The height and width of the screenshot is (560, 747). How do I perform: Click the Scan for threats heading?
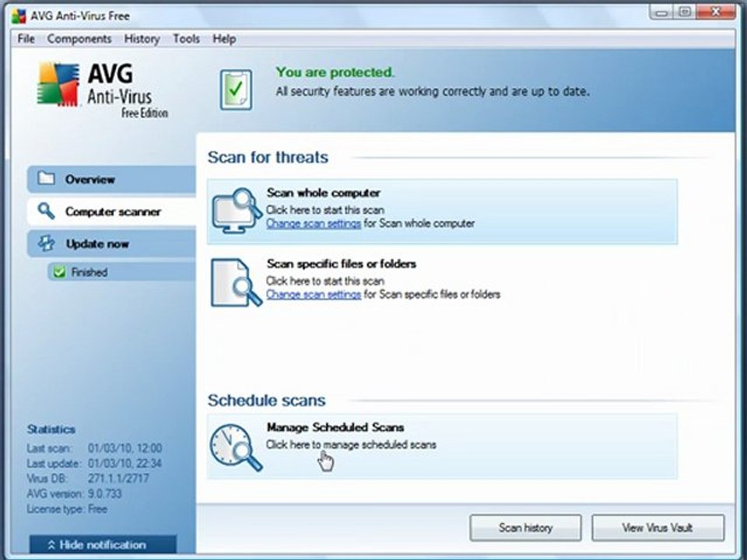(268, 157)
